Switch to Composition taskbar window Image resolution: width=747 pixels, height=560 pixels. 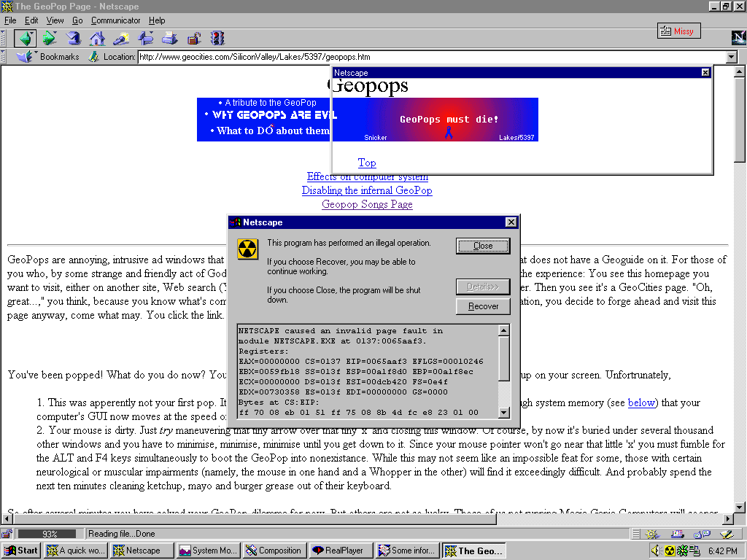coord(274,551)
